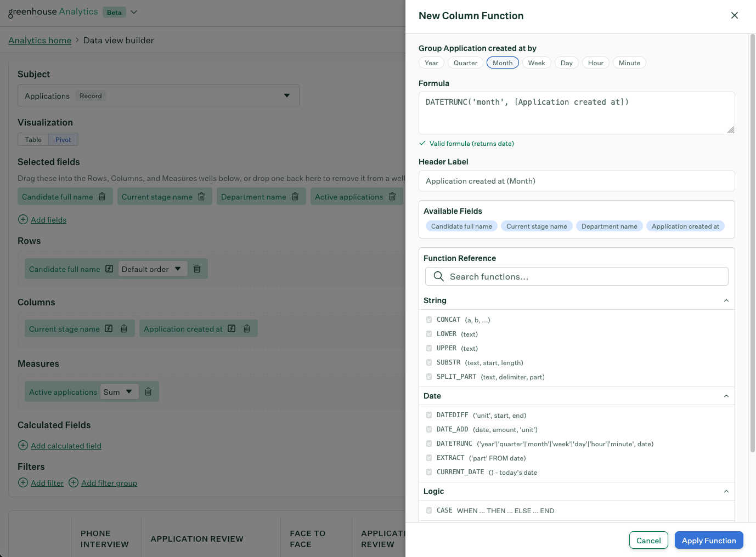Click the icon beside CURRENT_DATE function
756x557 pixels.
point(429,472)
